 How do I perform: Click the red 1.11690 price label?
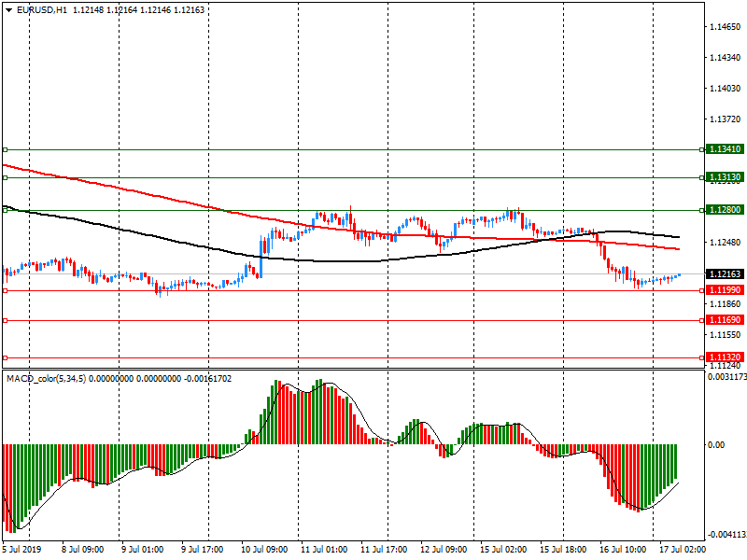[726, 320]
